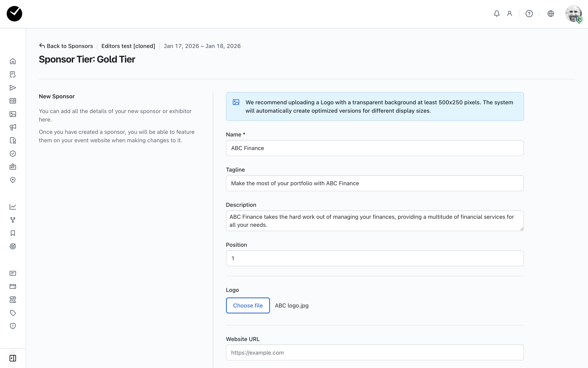Focus the Website URL input
The height and width of the screenshot is (368, 588).
point(375,352)
